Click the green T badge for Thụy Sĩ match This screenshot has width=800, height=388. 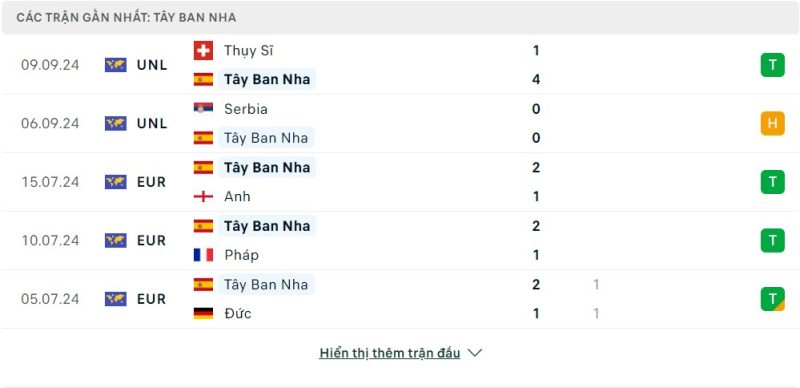[772, 65]
